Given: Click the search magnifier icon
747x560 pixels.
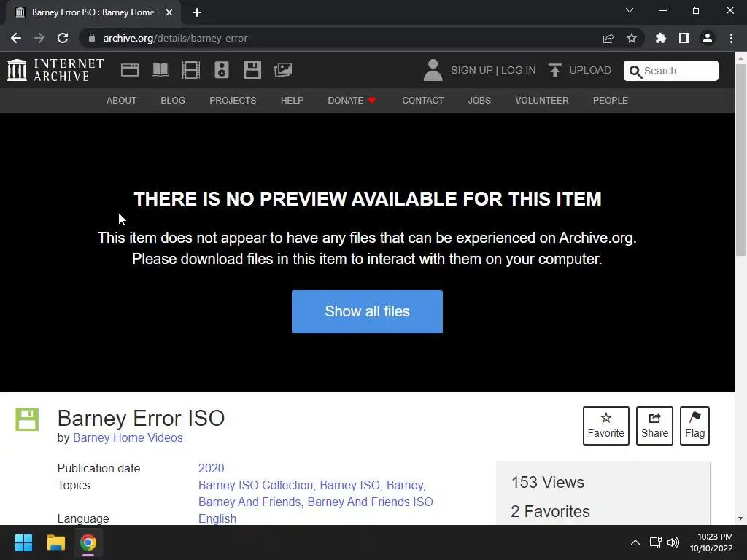Looking at the screenshot, I should [x=635, y=71].
